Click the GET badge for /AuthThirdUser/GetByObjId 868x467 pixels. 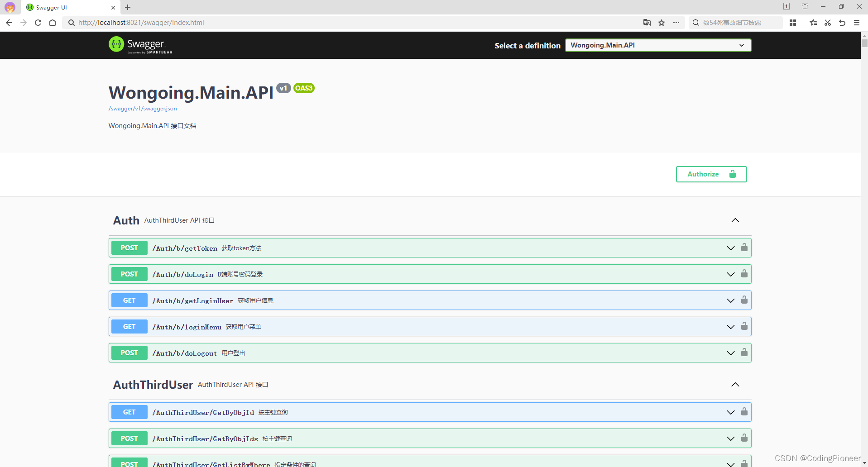129,412
